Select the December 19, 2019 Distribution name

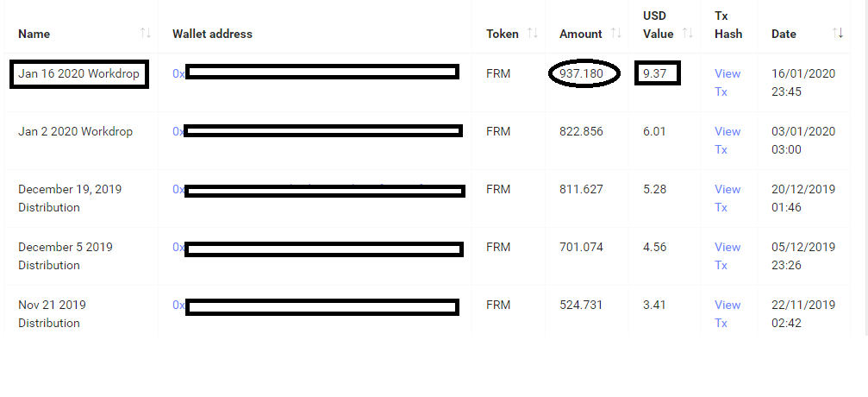(x=70, y=198)
